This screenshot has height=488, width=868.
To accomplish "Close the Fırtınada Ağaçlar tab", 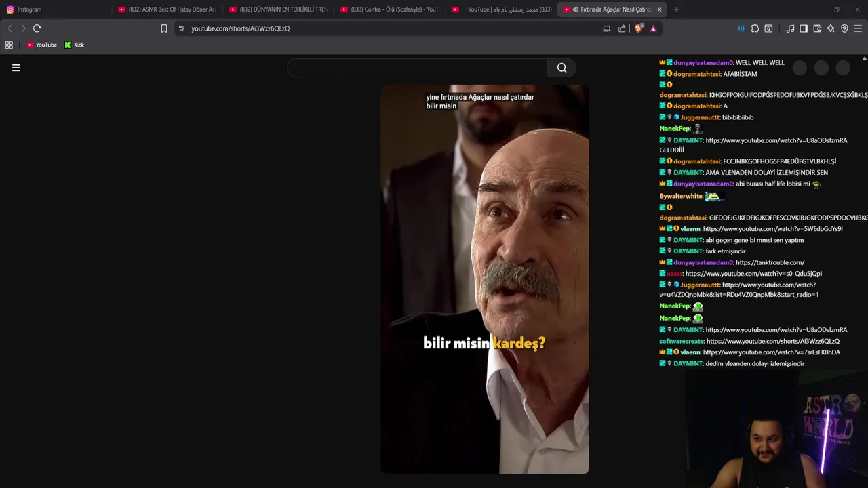I will pyautogui.click(x=659, y=9).
